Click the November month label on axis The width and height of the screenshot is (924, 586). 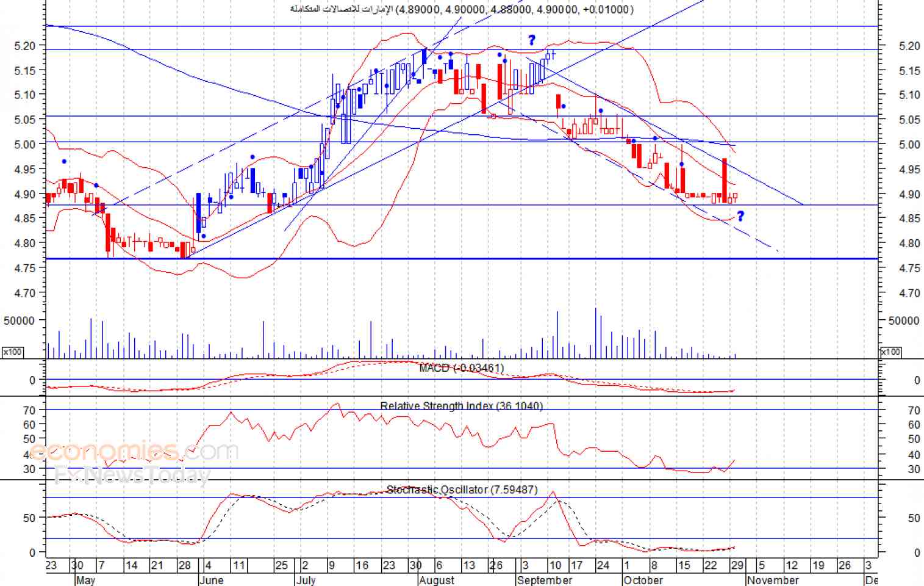coord(773,580)
